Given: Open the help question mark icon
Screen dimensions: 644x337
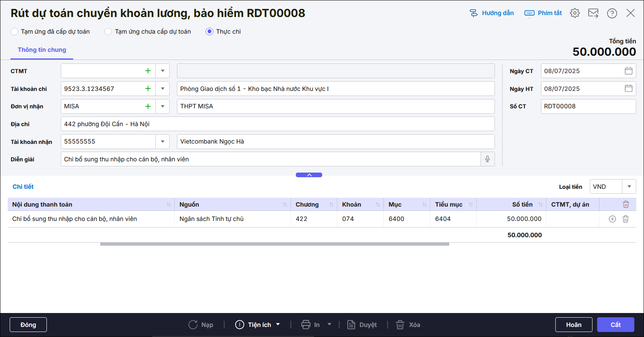Looking at the screenshot, I should [x=612, y=13].
